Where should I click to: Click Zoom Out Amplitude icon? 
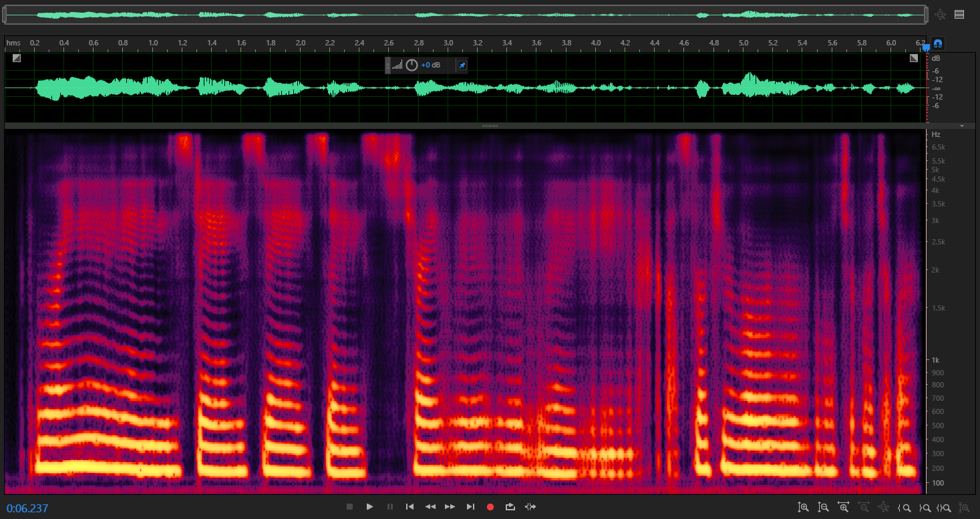coord(823,508)
